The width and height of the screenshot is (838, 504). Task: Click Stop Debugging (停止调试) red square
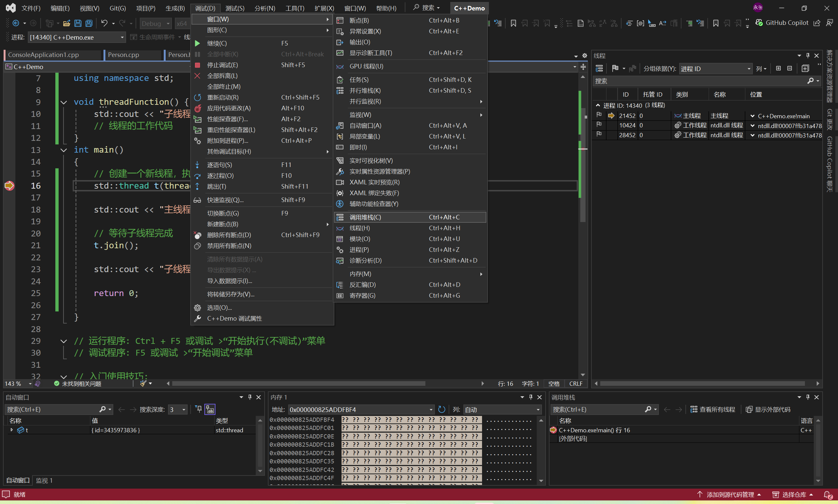[197, 65]
